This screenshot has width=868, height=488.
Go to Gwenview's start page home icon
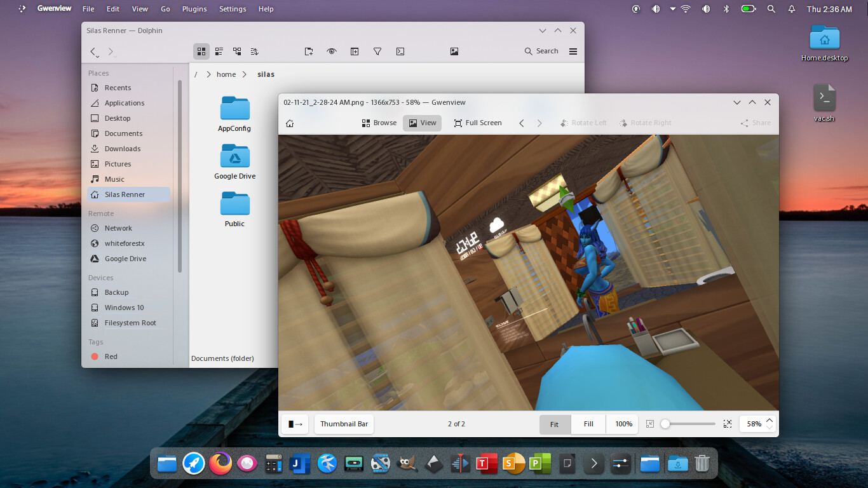tap(290, 123)
